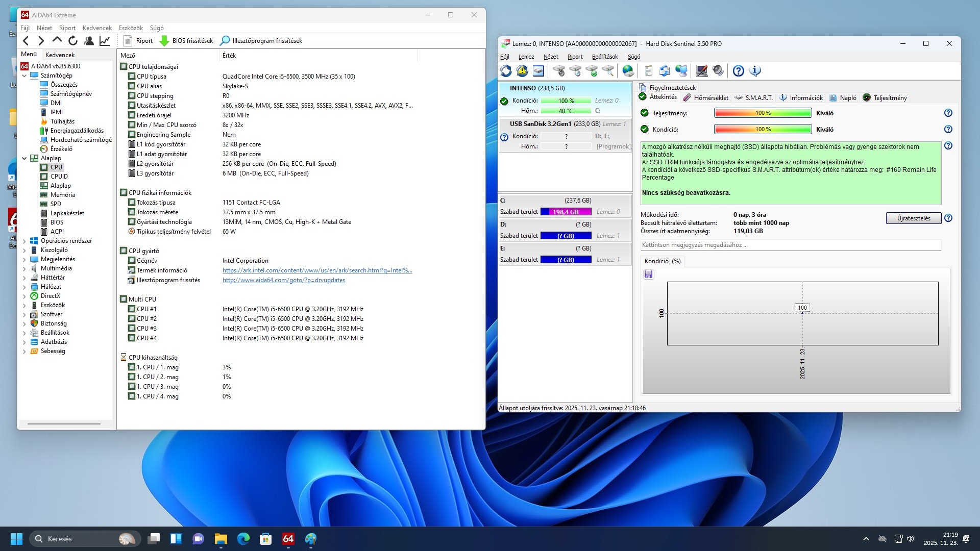The image size is (980, 551).
Task: Expand the Háttértár tree node
Action: [24, 278]
